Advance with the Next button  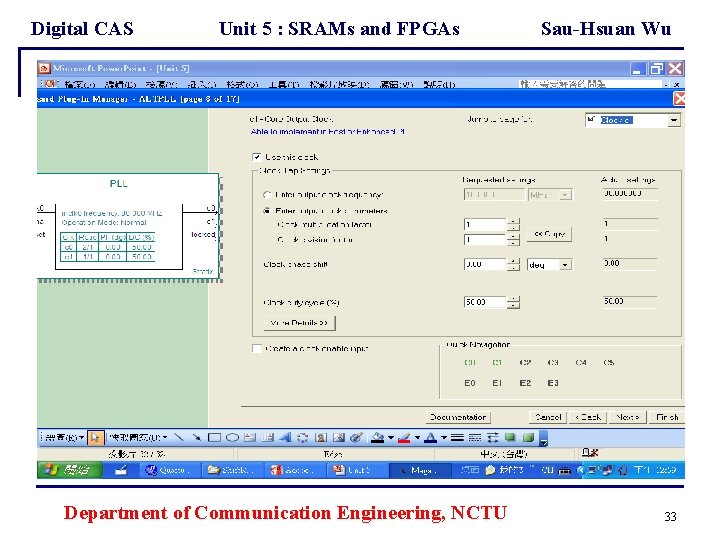point(627,417)
